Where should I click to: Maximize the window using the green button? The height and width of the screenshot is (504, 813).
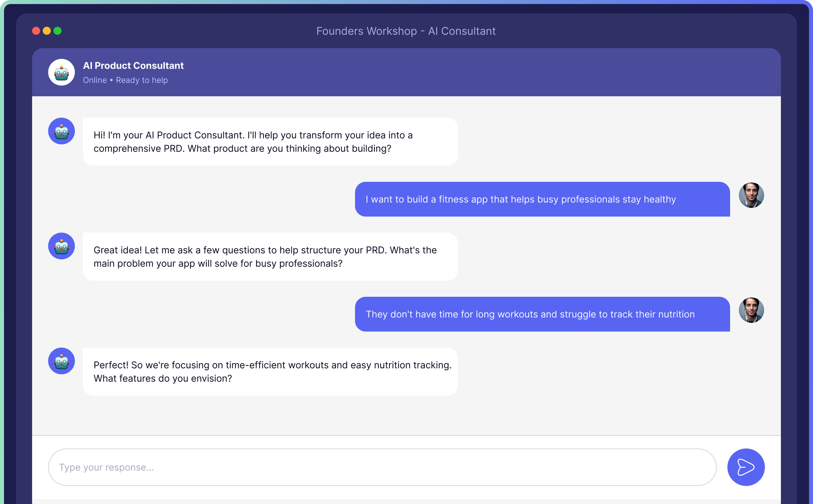pos(58,31)
